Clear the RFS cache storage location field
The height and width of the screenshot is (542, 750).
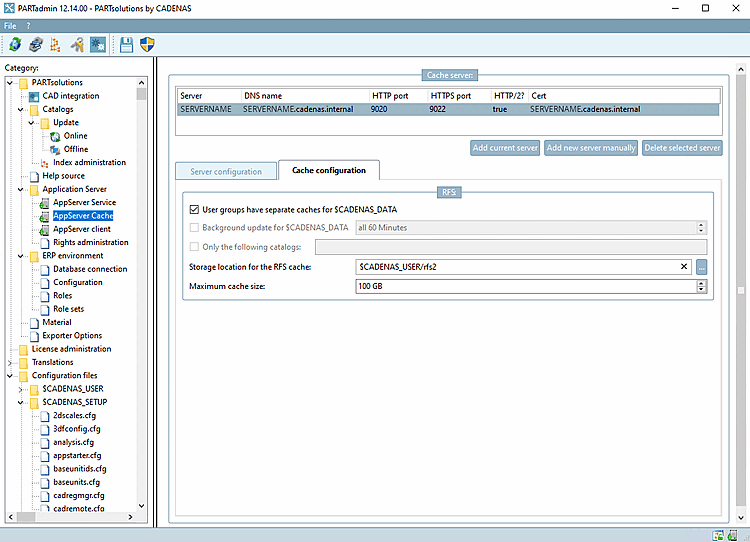[x=684, y=266]
